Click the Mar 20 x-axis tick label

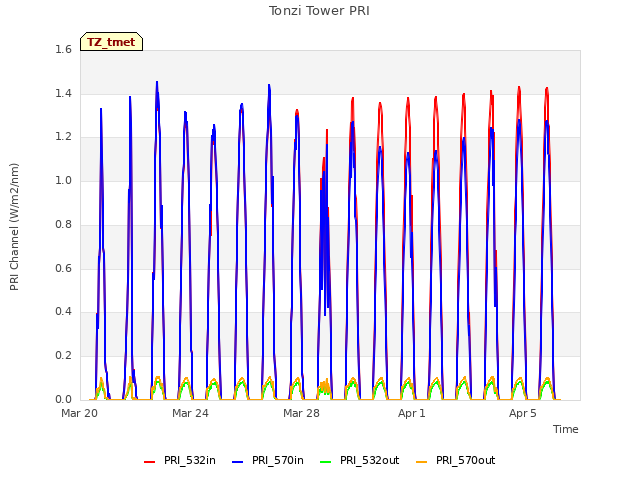pos(80,413)
